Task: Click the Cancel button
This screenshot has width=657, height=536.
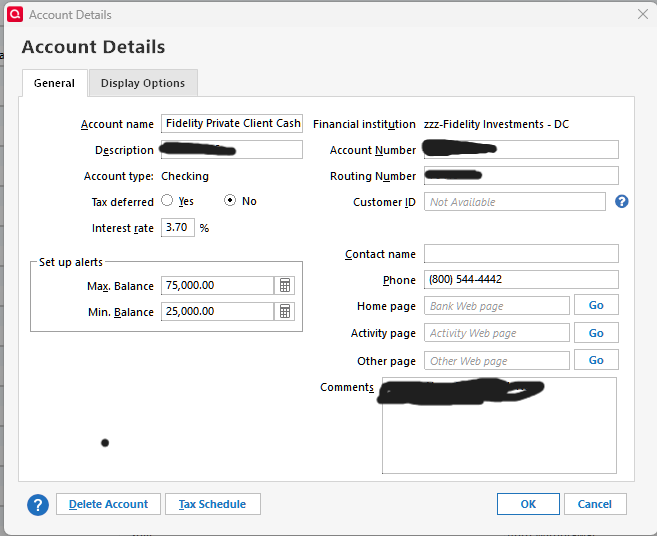Action: click(595, 504)
